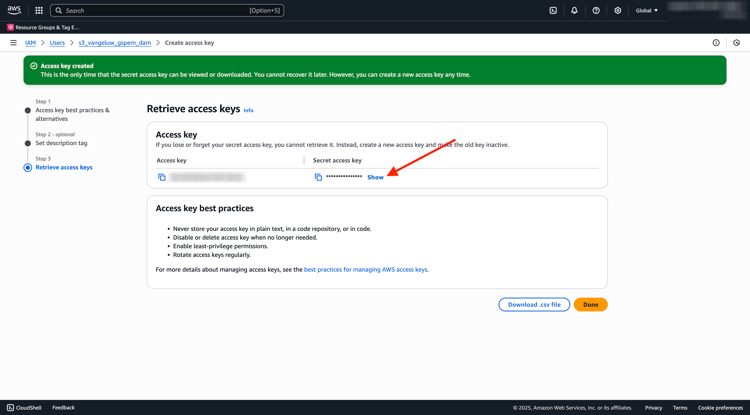Open the help question mark menu

596,11
